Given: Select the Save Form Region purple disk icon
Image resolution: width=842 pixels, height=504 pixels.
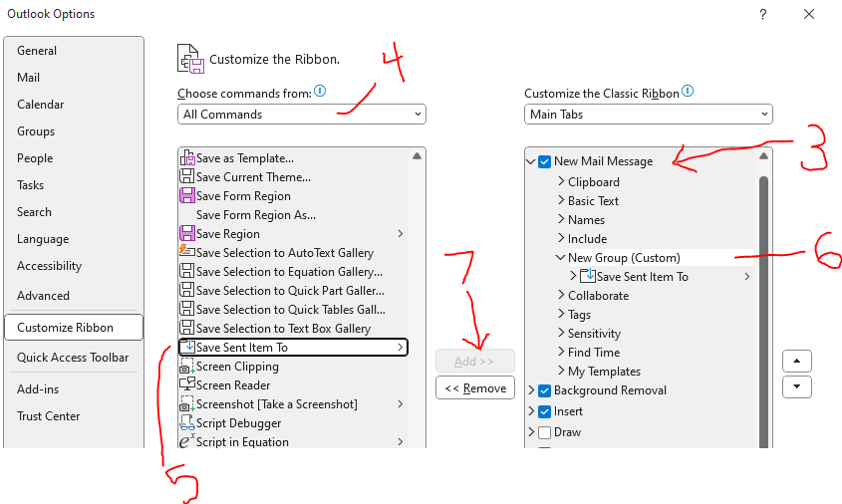Looking at the screenshot, I should click(187, 195).
